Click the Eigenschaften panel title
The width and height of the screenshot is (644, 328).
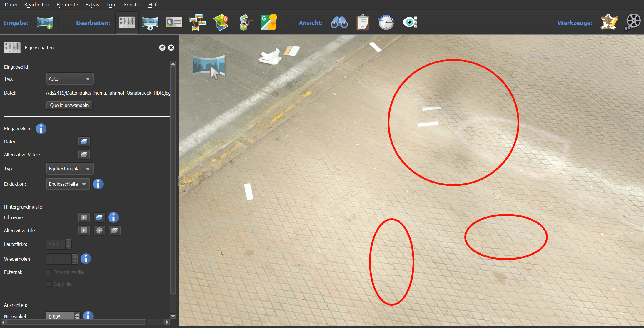coord(39,48)
